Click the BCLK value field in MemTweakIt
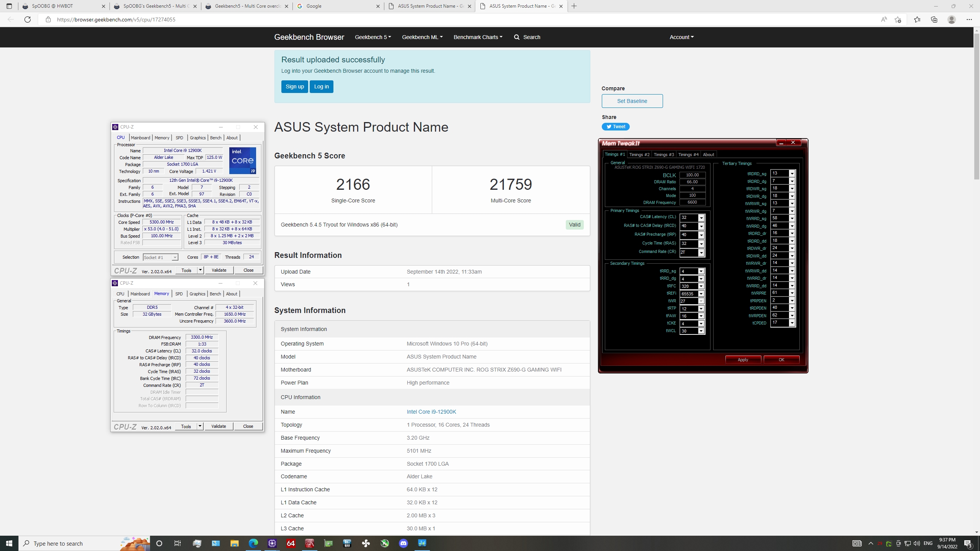Viewport: 980px width, 551px height. tap(692, 175)
